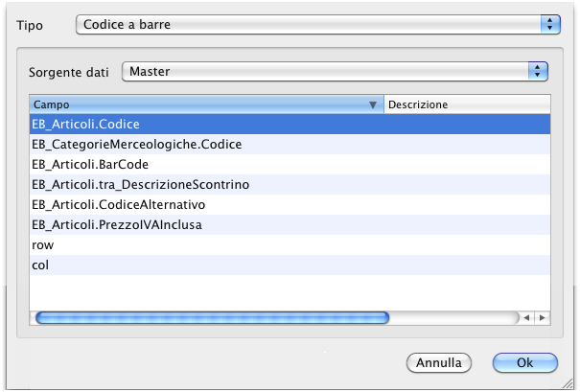Select EB_Articoli.CodiceAlternativo field

(119, 204)
